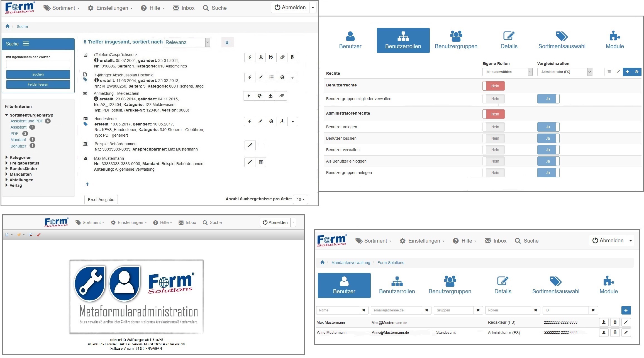
Task: Click paperclip icon for Gesprächsnotiz result
Action: tap(282, 57)
